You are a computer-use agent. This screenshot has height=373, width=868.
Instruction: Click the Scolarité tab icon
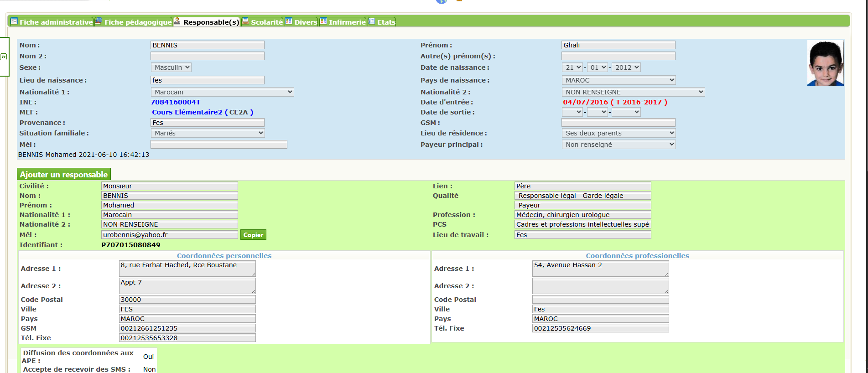coord(245,21)
